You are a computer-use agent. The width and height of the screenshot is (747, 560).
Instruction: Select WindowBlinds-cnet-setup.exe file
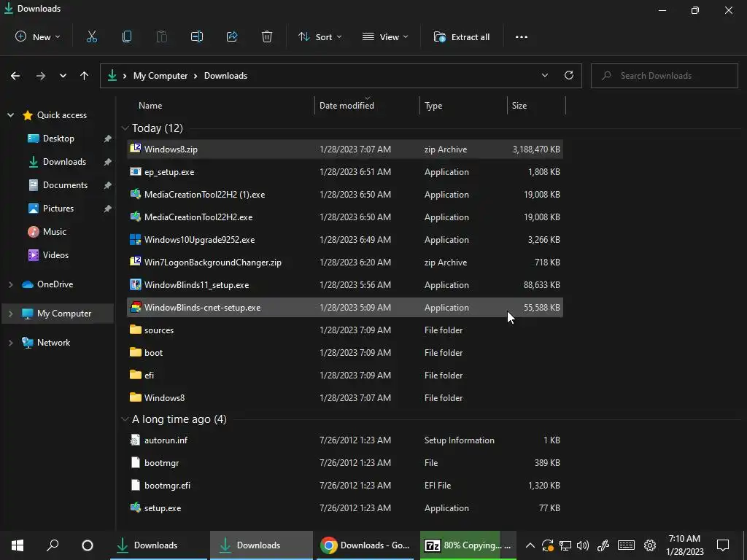[345, 307]
